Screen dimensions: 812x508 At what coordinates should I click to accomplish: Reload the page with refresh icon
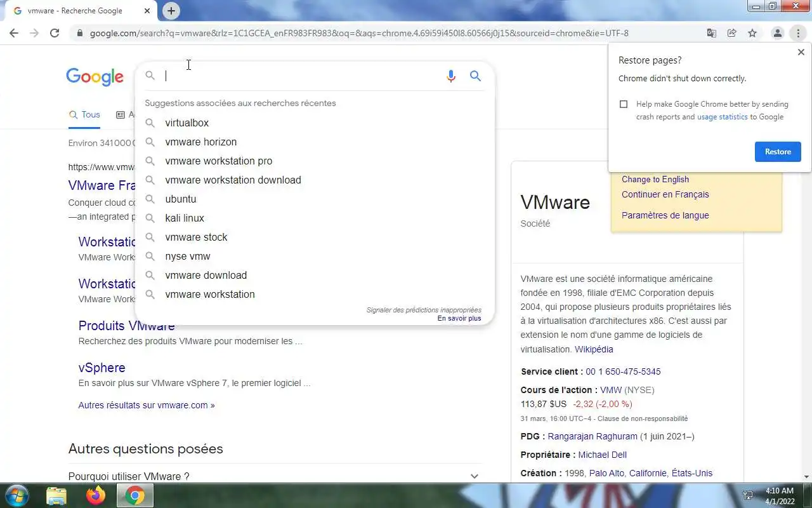coord(55,33)
